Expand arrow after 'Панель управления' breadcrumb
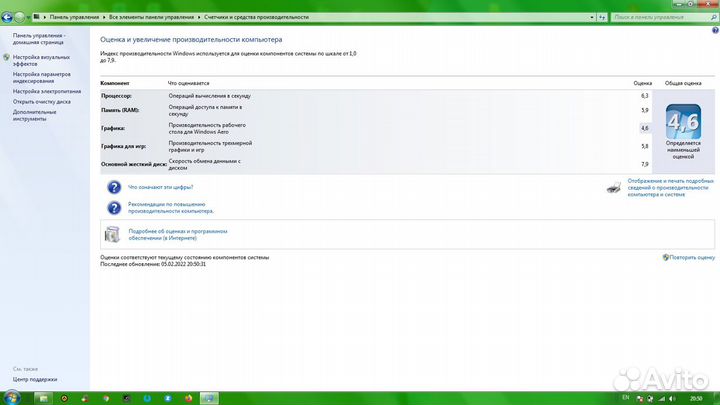The height and width of the screenshot is (405, 720). click(104, 17)
